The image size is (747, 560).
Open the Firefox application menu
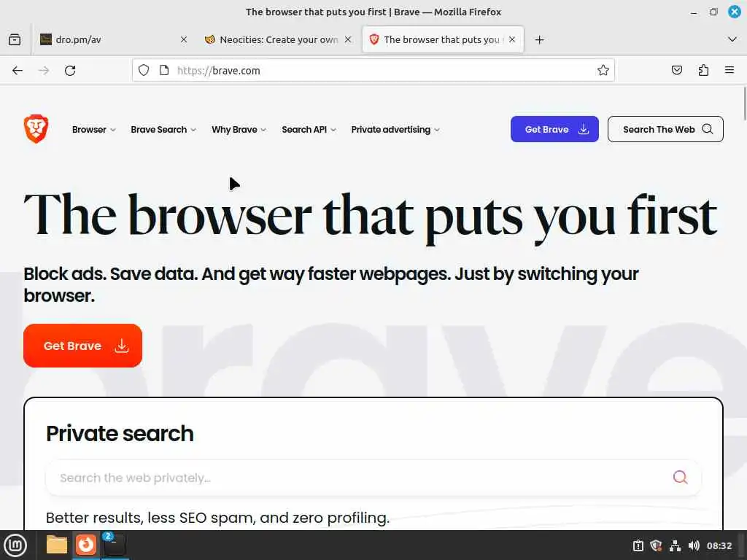point(729,71)
